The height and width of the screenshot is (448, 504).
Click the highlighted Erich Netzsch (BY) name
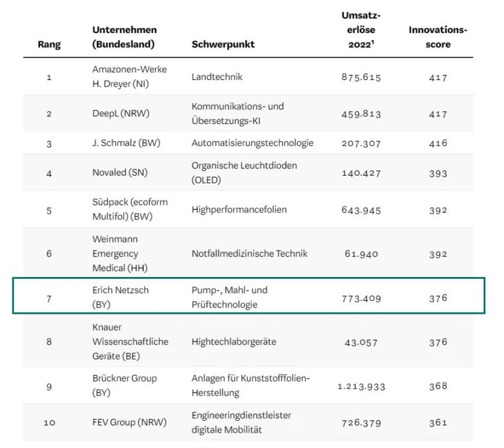120,297
